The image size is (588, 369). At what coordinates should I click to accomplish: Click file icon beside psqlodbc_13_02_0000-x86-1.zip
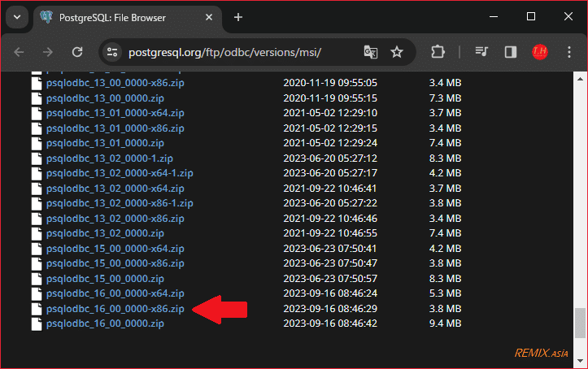(x=37, y=203)
